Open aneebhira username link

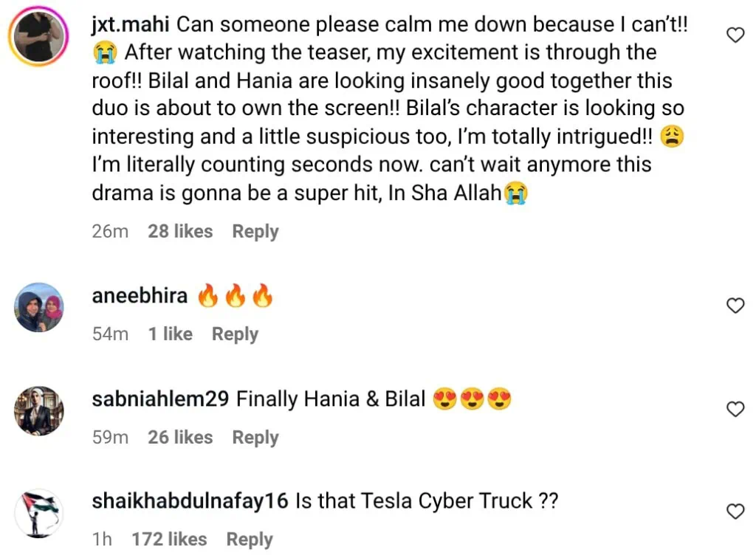click(140, 296)
